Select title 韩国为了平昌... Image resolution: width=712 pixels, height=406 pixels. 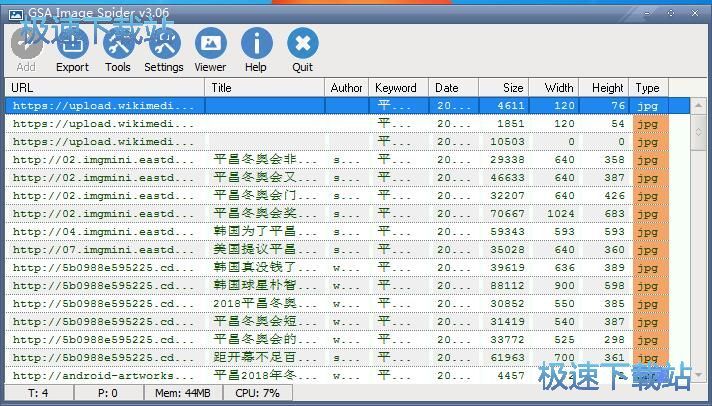(265, 232)
